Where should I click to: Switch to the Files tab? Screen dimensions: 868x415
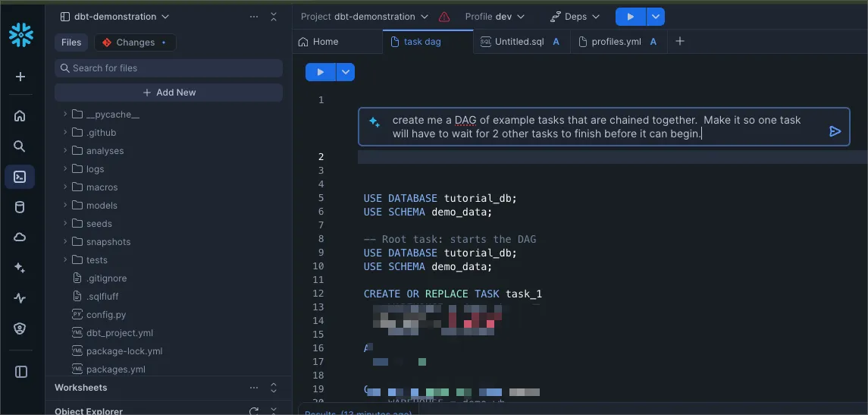[71, 42]
